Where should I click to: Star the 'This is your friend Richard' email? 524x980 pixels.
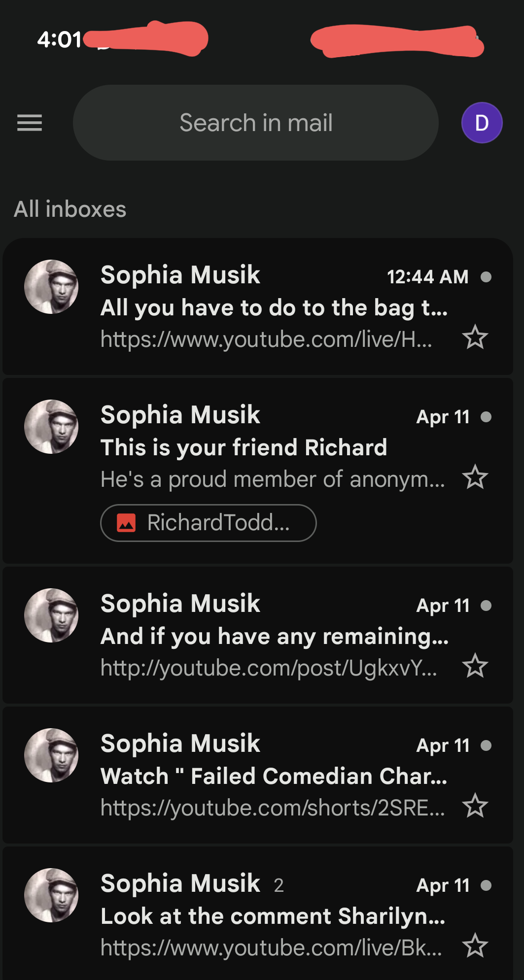pos(475,477)
